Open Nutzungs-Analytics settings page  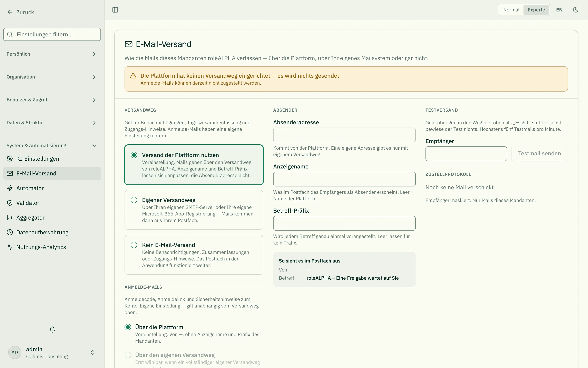coord(52,247)
